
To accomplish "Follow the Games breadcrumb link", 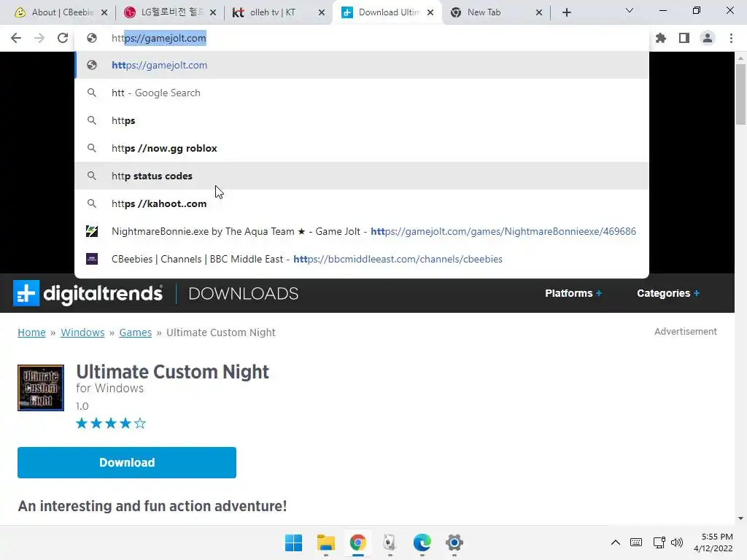I will click(135, 332).
